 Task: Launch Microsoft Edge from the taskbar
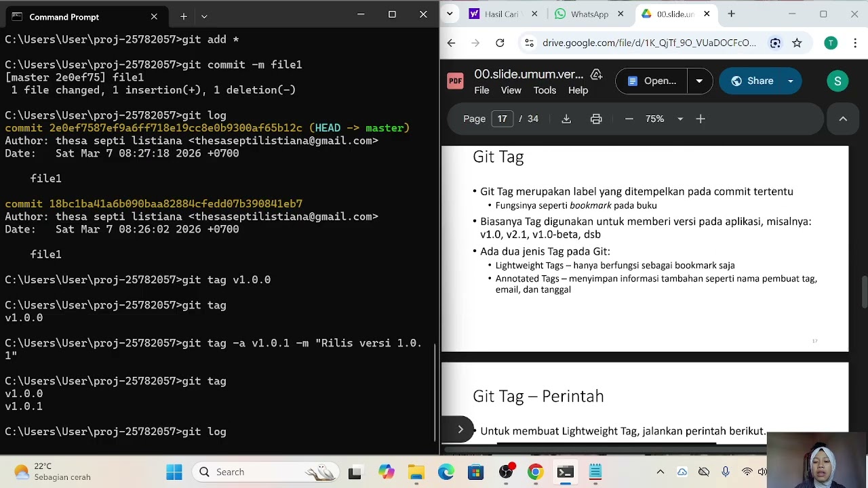446,472
